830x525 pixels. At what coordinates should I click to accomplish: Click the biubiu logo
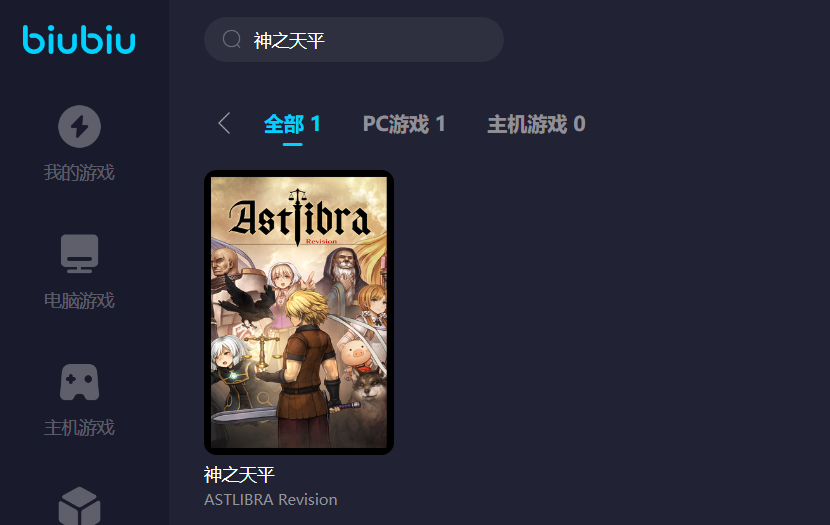[79, 40]
